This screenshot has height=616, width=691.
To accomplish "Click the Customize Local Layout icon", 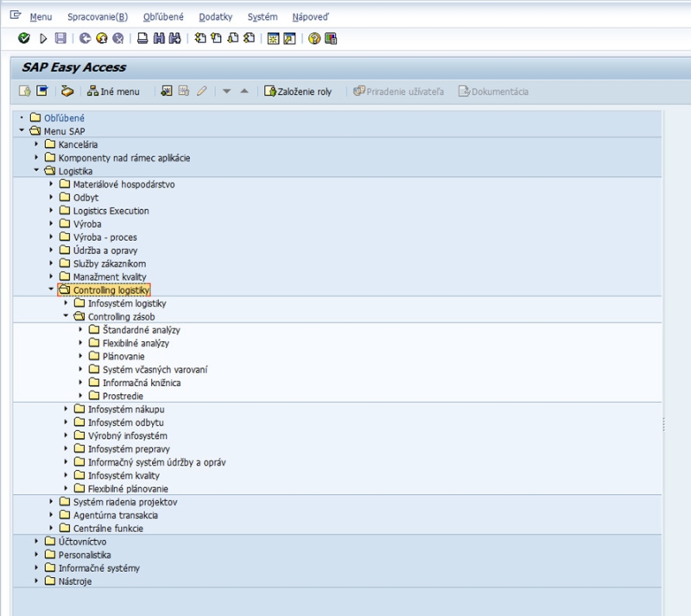I will (331, 38).
